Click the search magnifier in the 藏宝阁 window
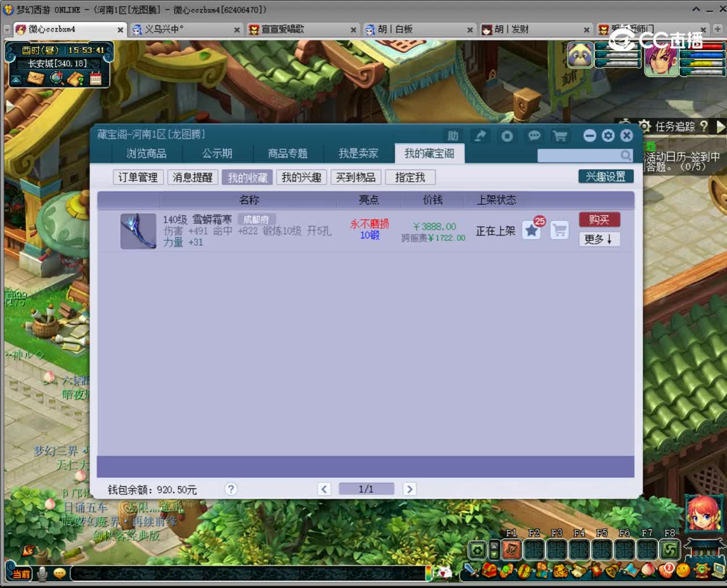The image size is (727, 588). click(x=625, y=155)
